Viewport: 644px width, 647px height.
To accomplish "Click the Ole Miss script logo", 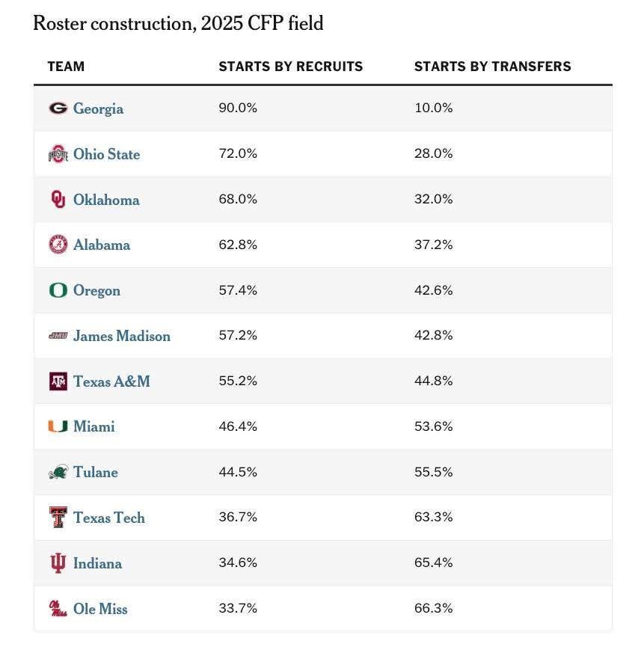I will (58, 609).
